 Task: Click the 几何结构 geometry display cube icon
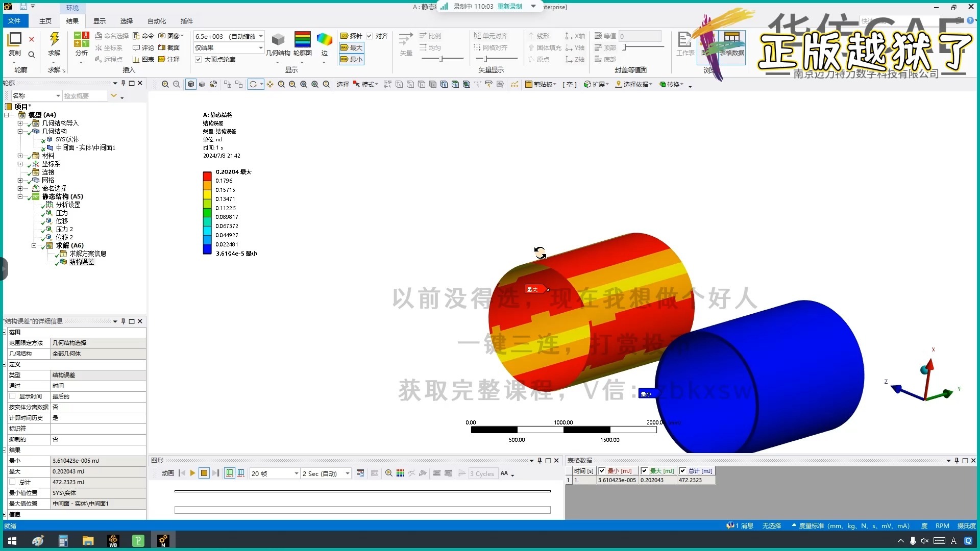278,40
